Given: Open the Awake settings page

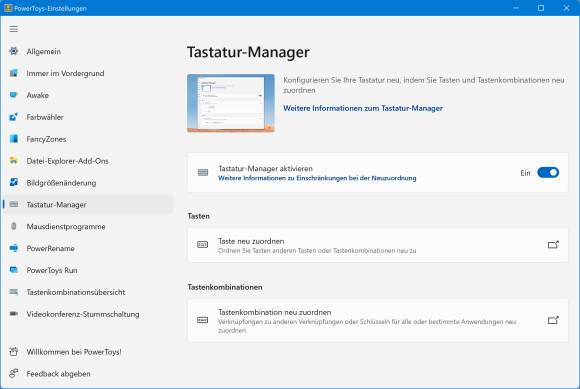Looking at the screenshot, I should (89, 95).
